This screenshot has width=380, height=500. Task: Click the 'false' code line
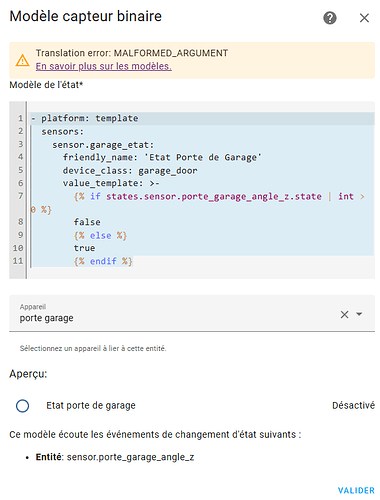[x=87, y=222]
